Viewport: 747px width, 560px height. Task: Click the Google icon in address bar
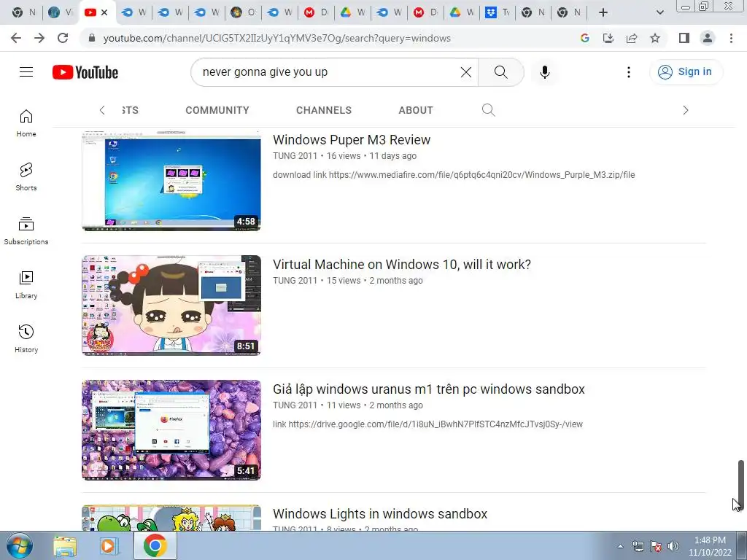coord(585,38)
